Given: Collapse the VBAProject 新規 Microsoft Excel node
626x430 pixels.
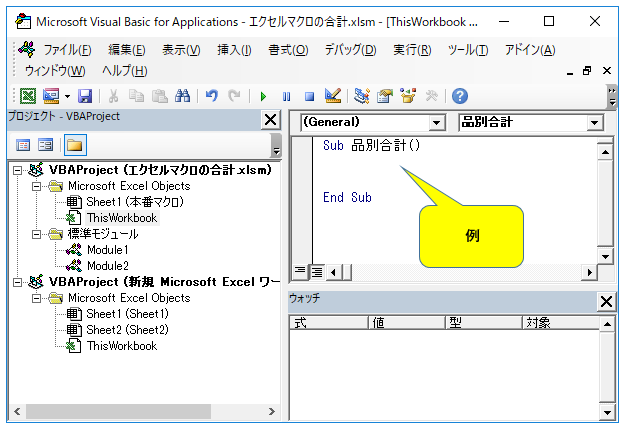Looking at the screenshot, I should pyautogui.click(x=17, y=282).
